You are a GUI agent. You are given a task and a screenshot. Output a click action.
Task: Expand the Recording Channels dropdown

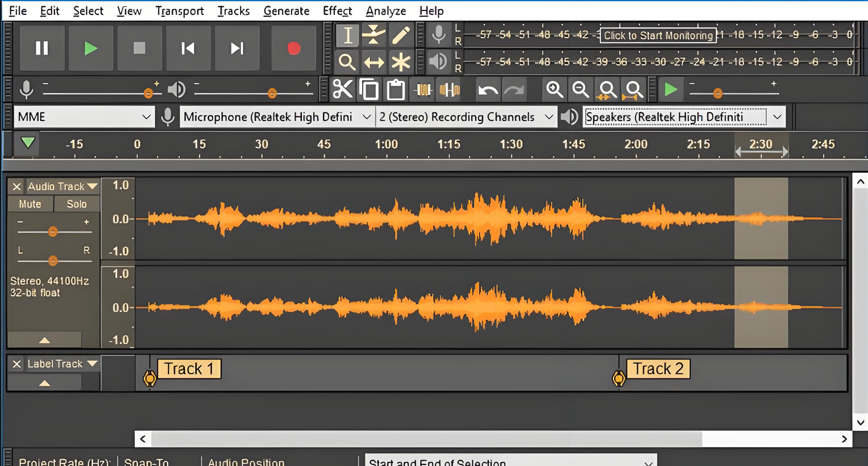466,117
